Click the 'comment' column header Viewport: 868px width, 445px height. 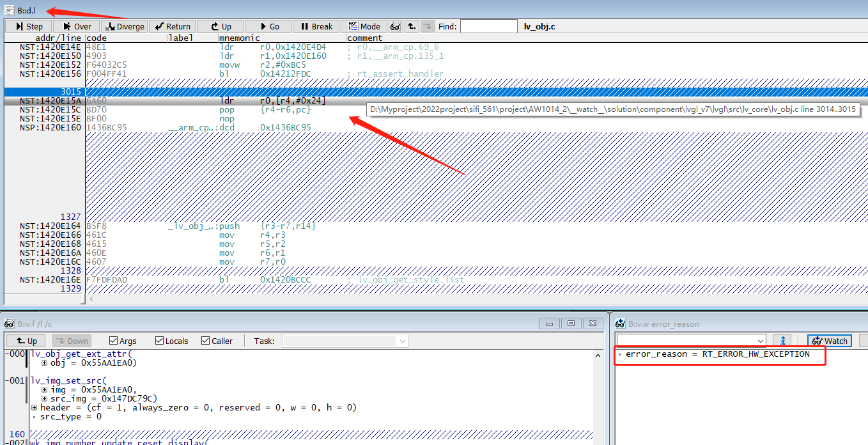point(364,38)
